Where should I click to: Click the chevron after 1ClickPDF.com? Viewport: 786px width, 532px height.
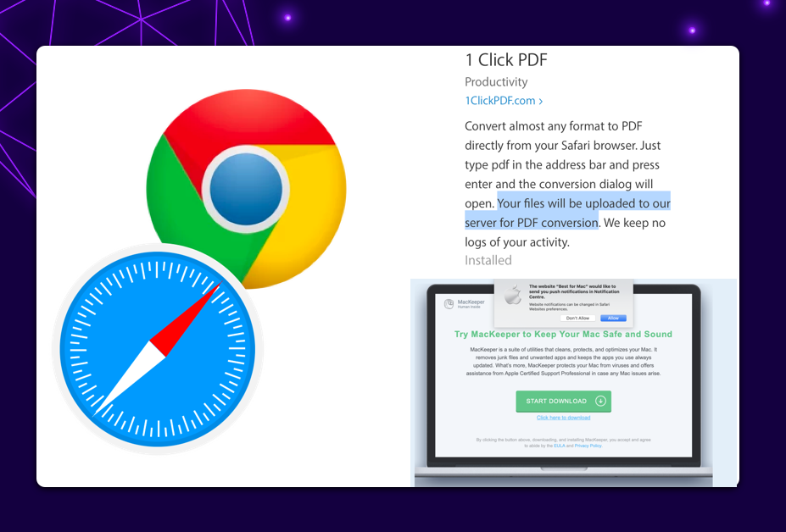(541, 101)
